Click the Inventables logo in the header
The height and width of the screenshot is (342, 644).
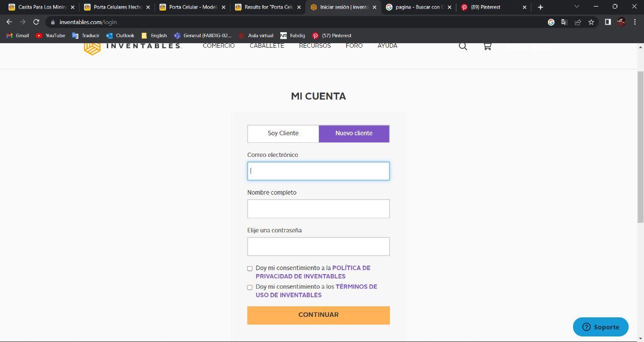(132, 47)
